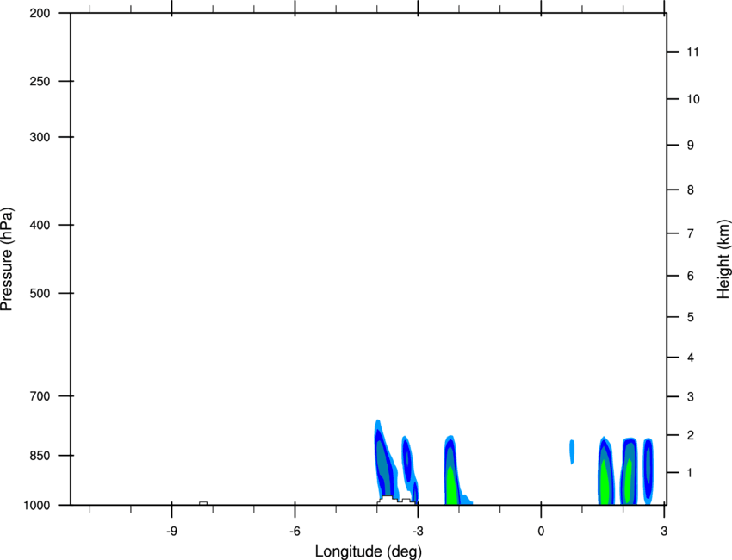This screenshot has width=732, height=560.
Task: Click the 11 km height label
Action: point(692,52)
